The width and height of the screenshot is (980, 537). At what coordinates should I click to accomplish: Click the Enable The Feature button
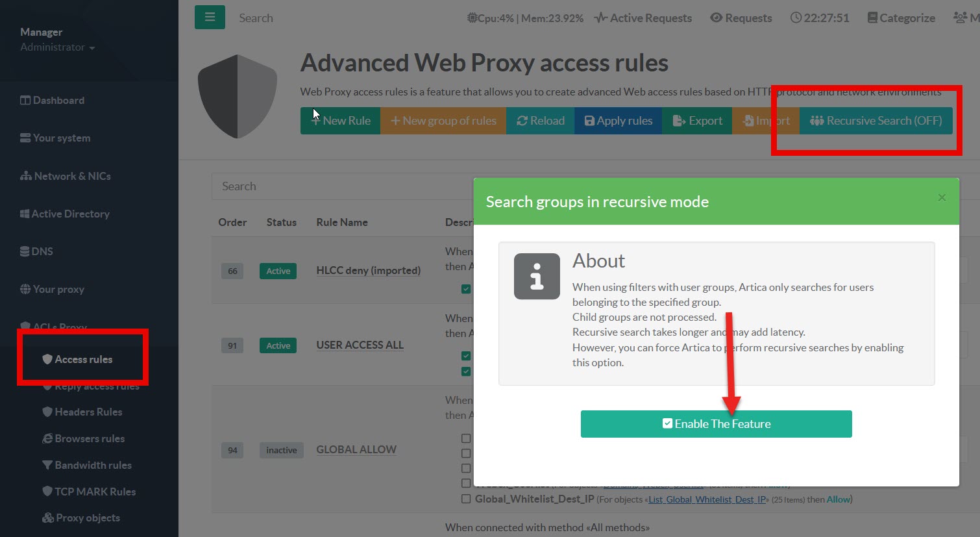[x=716, y=424]
